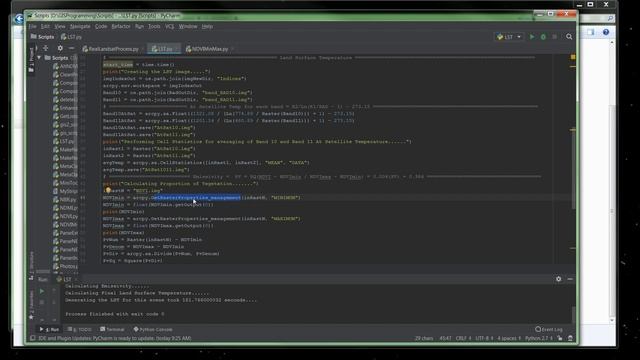Open the TODO tool window
640x360 pixels.
pos(80,329)
